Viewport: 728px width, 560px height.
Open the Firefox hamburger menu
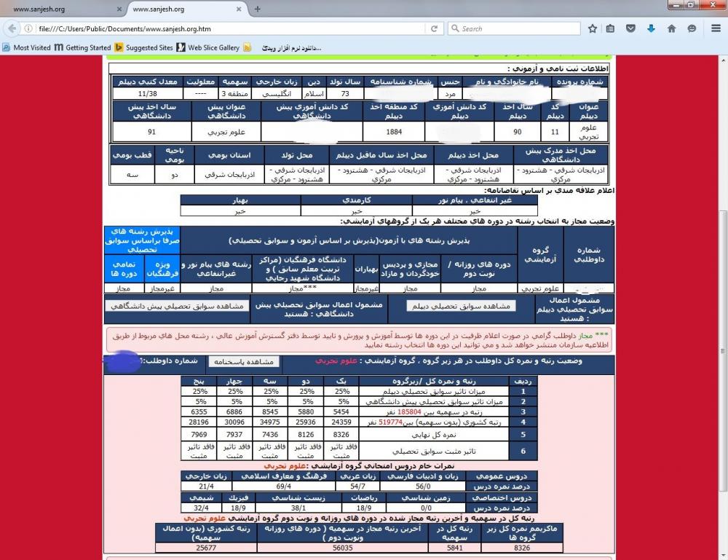click(716, 28)
